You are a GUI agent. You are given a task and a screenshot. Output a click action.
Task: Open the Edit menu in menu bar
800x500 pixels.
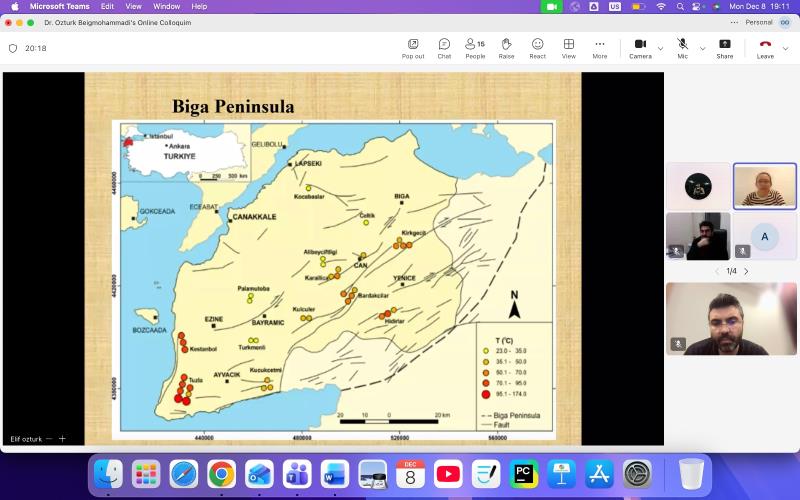(107, 6)
